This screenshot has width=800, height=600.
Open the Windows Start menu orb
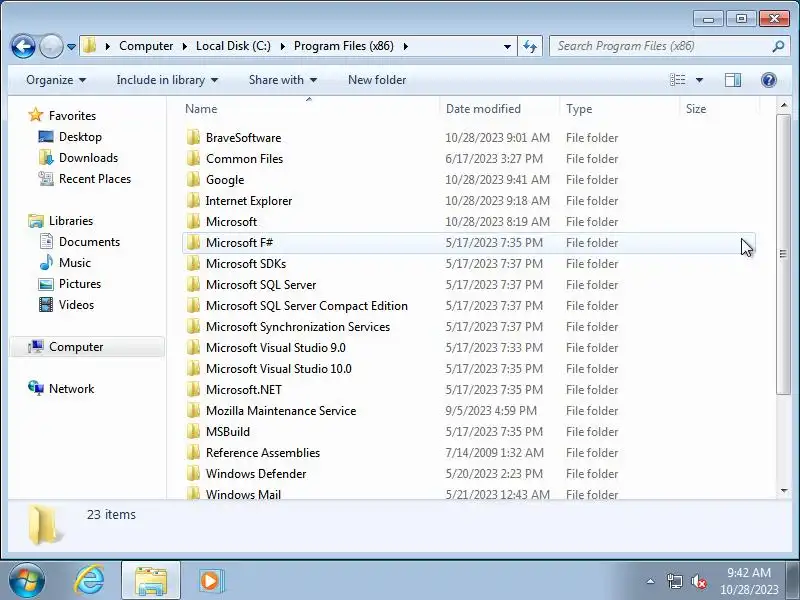pos(26,581)
